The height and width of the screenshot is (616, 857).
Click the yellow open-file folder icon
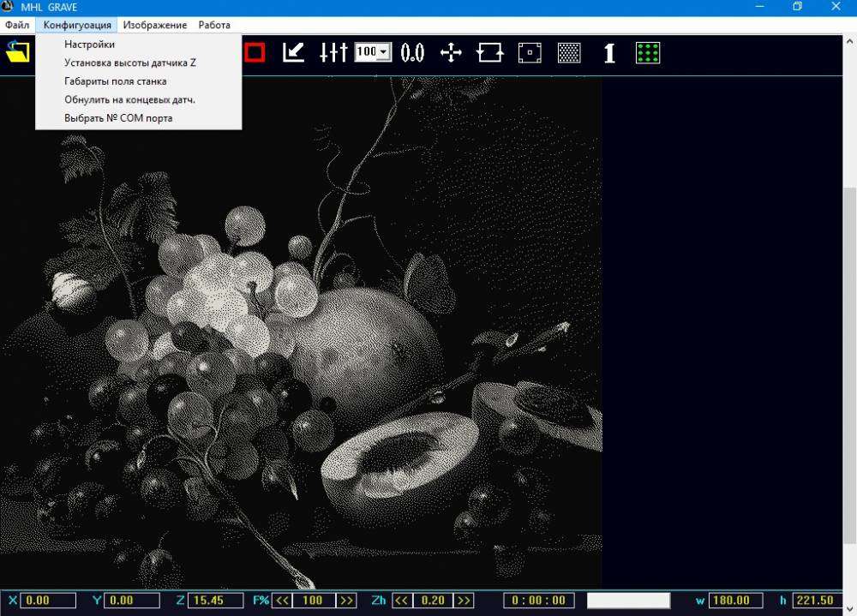(x=17, y=53)
